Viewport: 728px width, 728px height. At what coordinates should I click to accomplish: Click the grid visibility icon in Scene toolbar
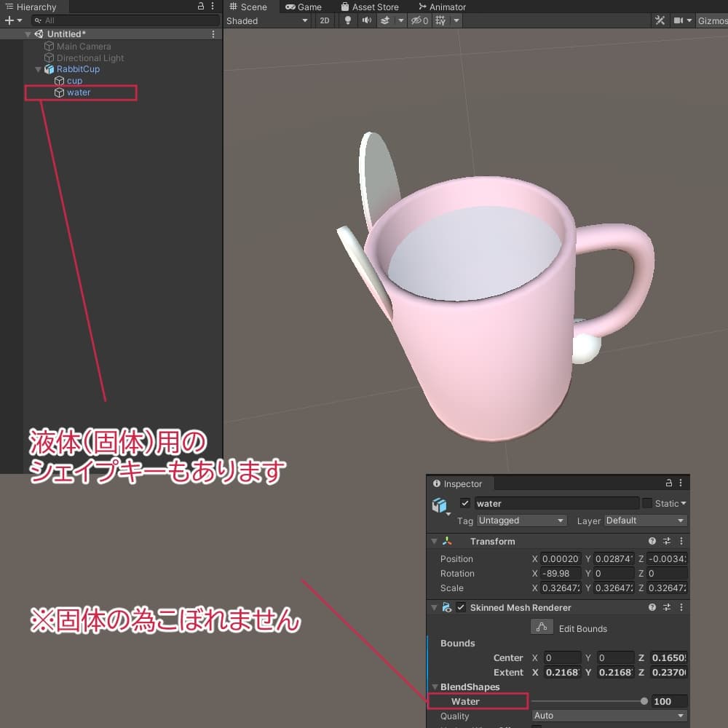[x=440, y=20]
